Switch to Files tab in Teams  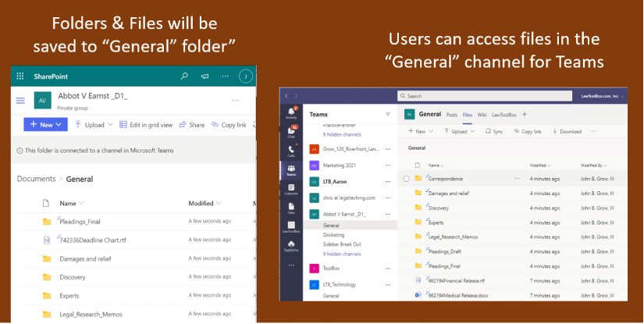tap(468, 115)
